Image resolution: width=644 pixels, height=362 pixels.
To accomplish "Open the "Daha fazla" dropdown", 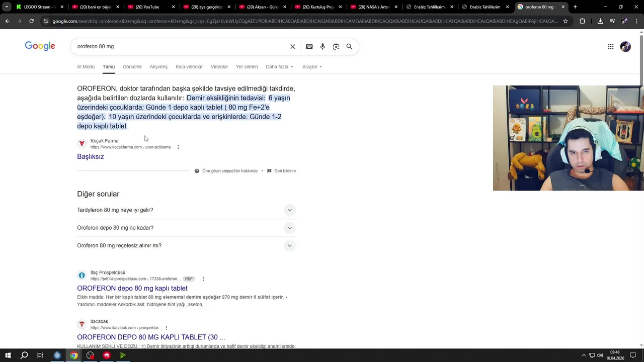I will coord(279,67).
